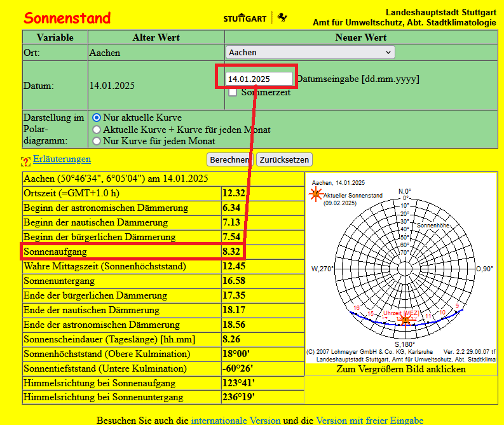Click the Stuttgart horse emblem
This screenshot has width=504, height=425.
282,17
